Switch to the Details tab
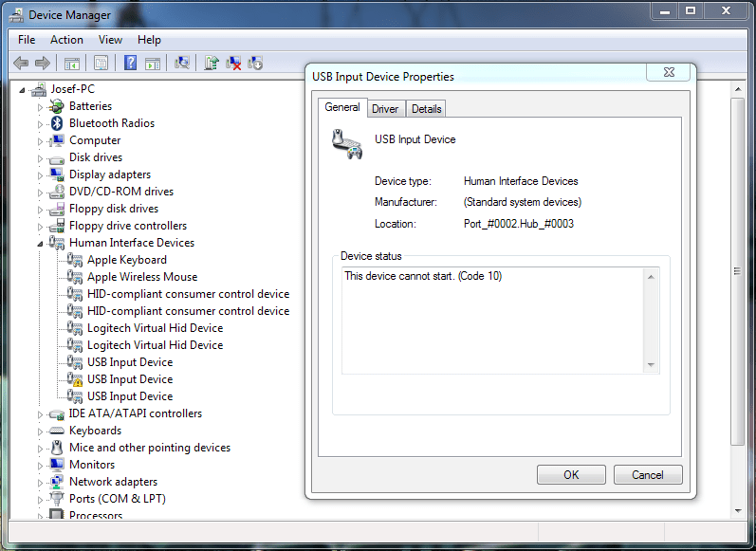The height and width of the screenshot is (551, 756). point(426,109)
